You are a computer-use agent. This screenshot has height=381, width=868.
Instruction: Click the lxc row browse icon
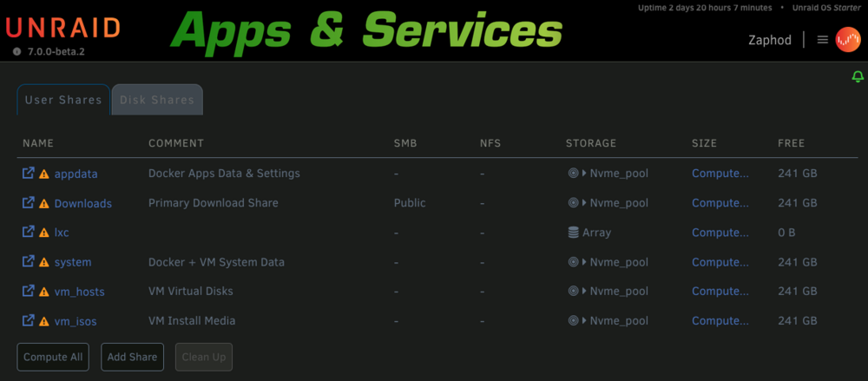point(28,232)
